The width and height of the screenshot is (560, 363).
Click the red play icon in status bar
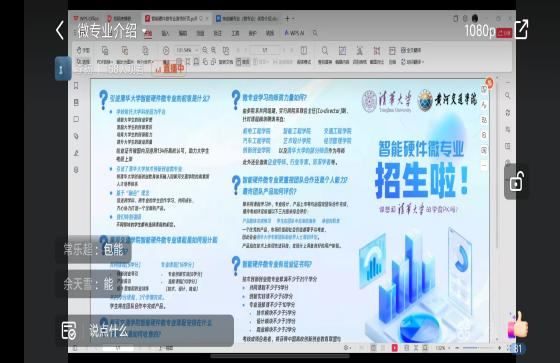(x=395, y=348)
